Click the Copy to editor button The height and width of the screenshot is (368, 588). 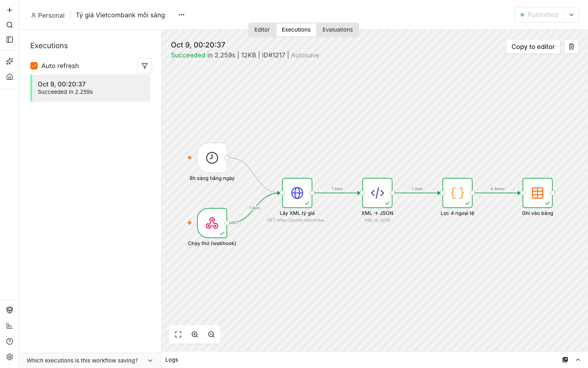[x=533, y=46]
